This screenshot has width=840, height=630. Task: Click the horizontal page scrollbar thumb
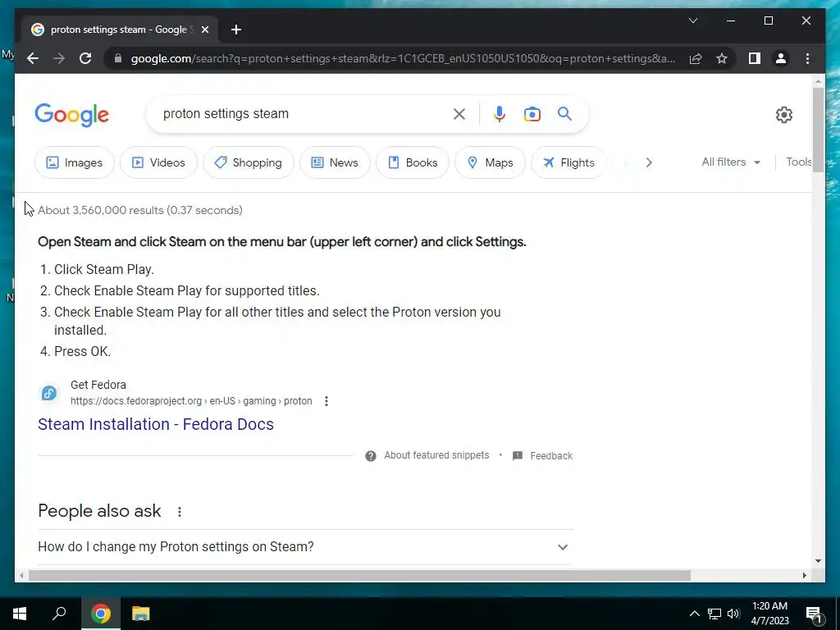pos(359,575)
